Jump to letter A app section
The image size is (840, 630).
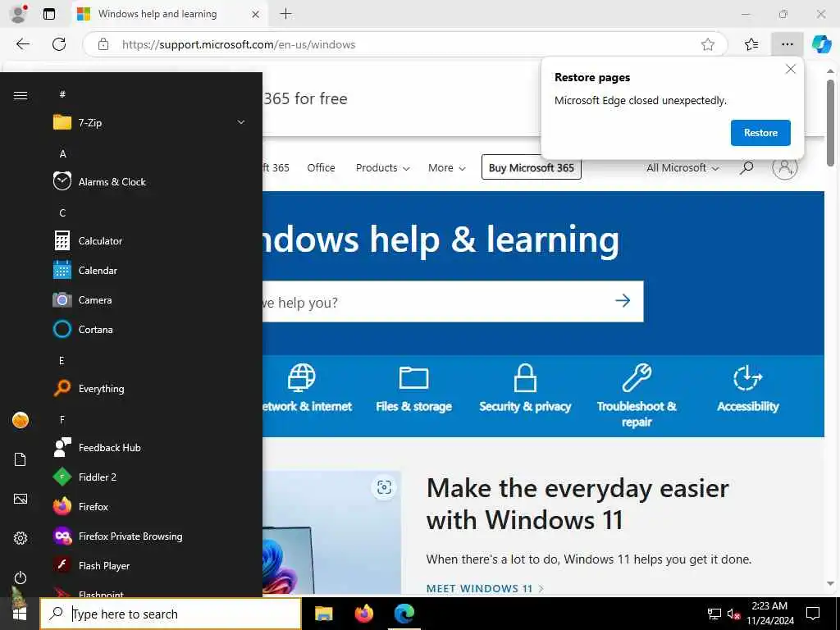62,153
